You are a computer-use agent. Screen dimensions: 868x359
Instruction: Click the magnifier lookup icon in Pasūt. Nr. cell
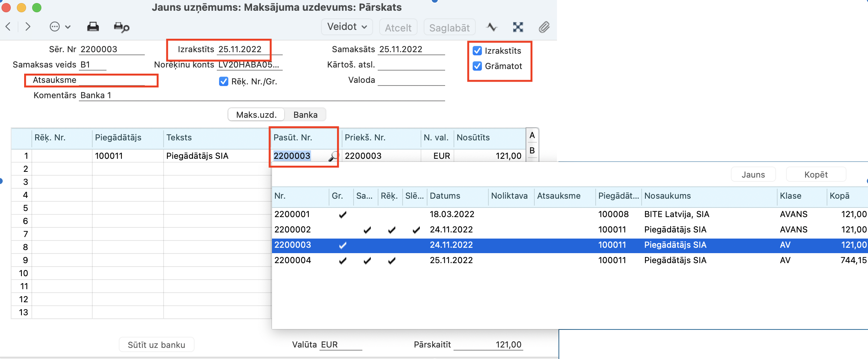click(x=333, y=156)
